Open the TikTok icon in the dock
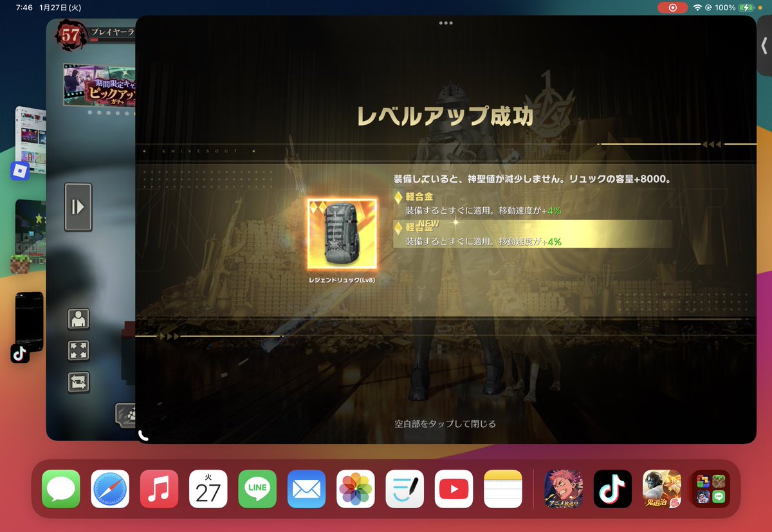772x532 pixels. point(613,489)
